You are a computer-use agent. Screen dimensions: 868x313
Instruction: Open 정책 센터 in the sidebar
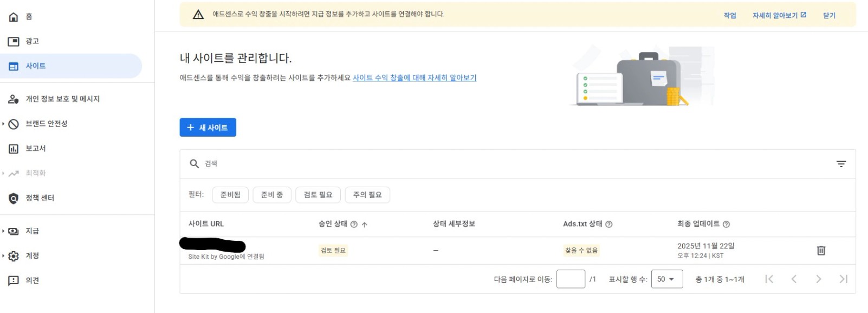pos(40,198)
